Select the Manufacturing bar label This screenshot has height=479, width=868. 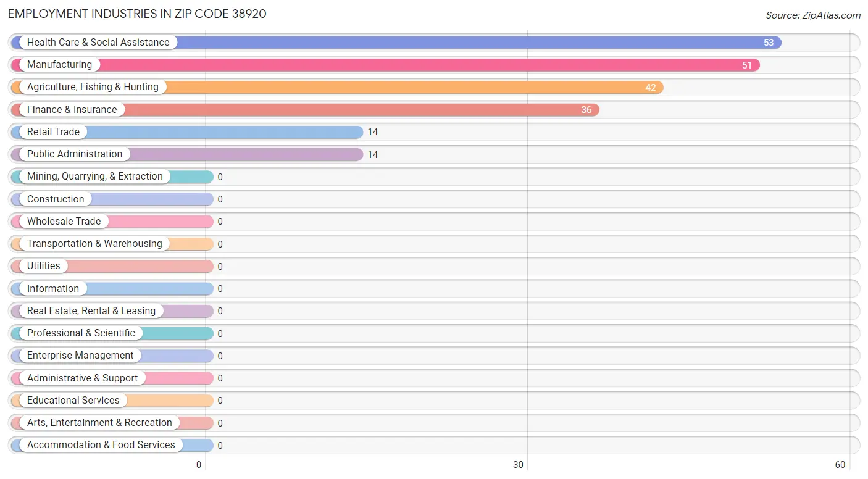[x=59, y=65]
